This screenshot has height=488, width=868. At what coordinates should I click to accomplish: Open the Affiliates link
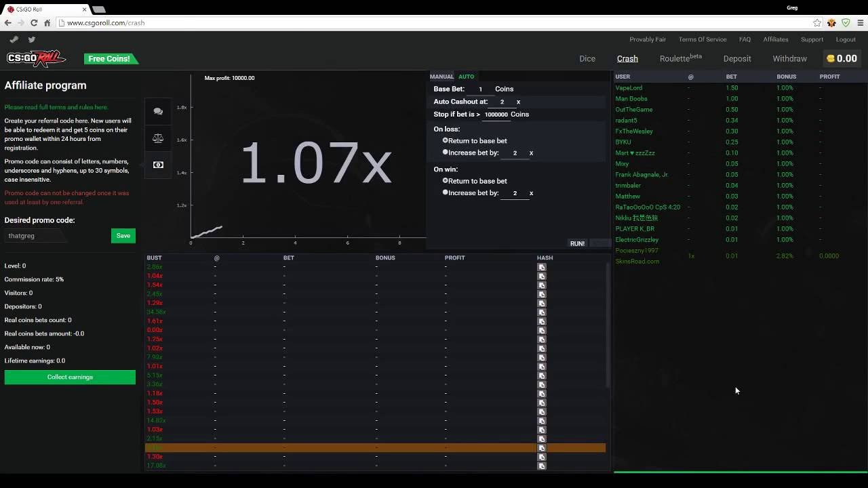pos(776,39)
